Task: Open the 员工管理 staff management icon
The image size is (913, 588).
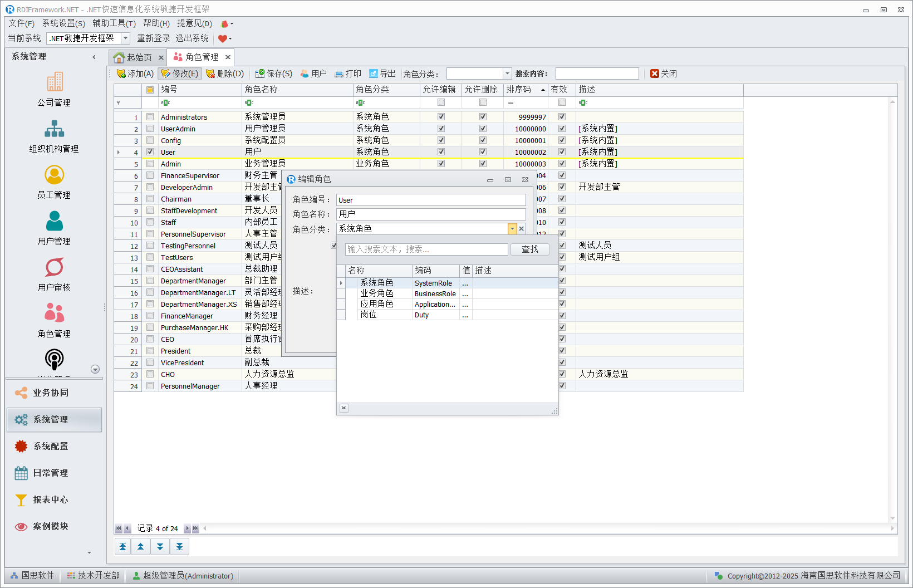Action: coord(54,175)
